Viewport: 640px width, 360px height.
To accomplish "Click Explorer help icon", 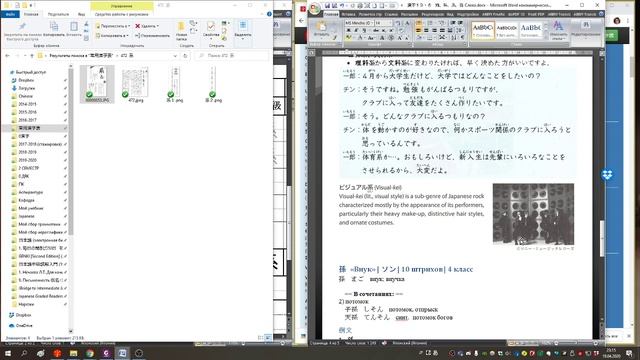I will (269, 14).
